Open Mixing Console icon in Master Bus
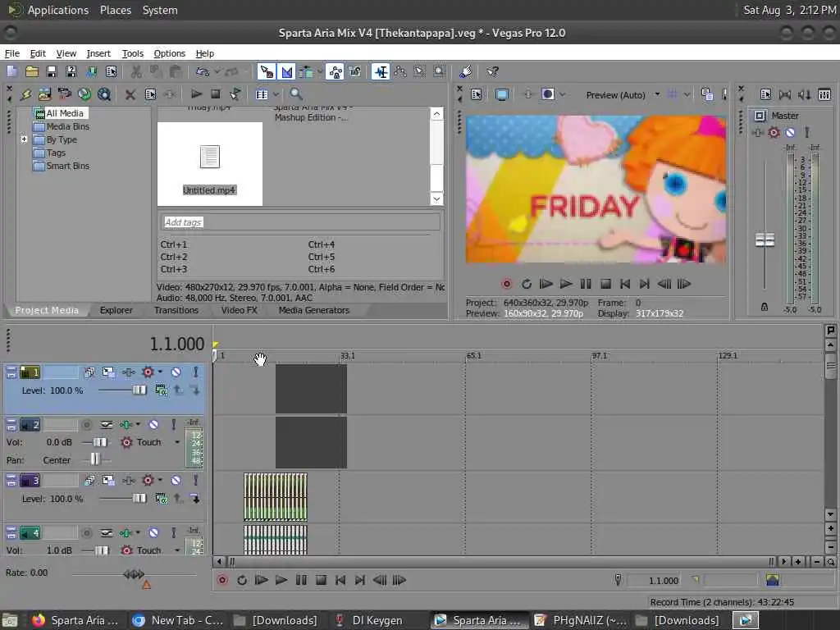The height and width of the screenshot is (630, 840). pos(824,95)
